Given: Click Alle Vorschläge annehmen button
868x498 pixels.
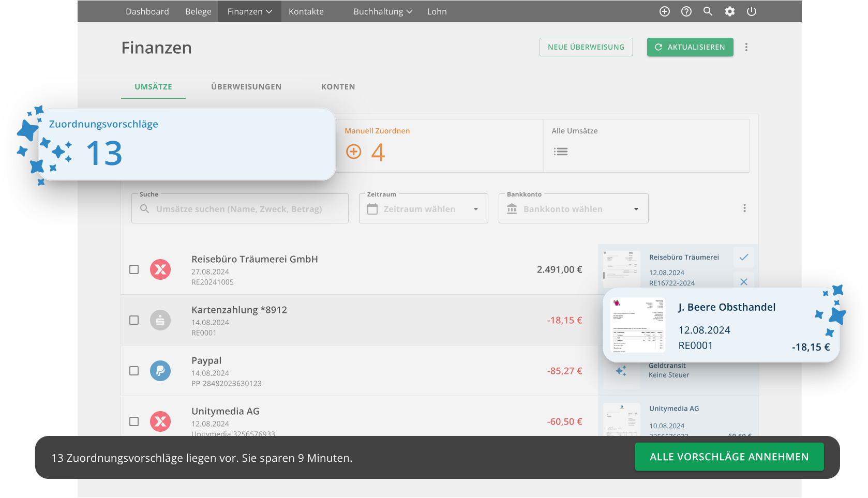Looking at the screenshot, I should pyautogui.click(x=729, y=457).
